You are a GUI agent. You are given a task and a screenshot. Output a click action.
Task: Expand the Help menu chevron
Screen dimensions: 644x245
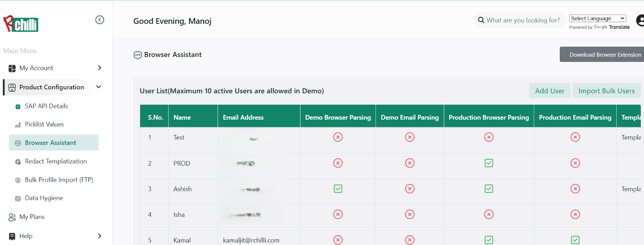[x=99, y=236]
